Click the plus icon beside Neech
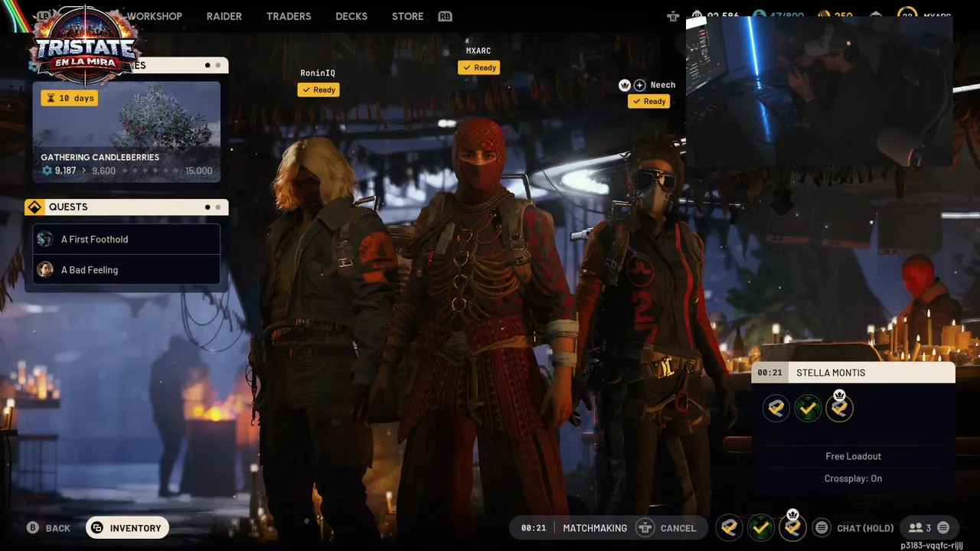This screenshot has width=980, height=551. pos(639,85)
